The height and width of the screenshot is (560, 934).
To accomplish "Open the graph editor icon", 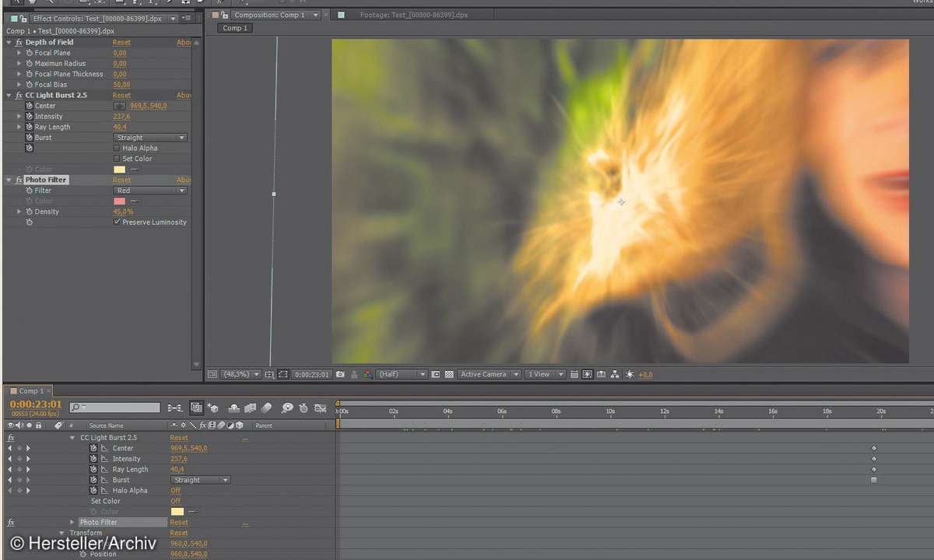I will tap(320, 408).
